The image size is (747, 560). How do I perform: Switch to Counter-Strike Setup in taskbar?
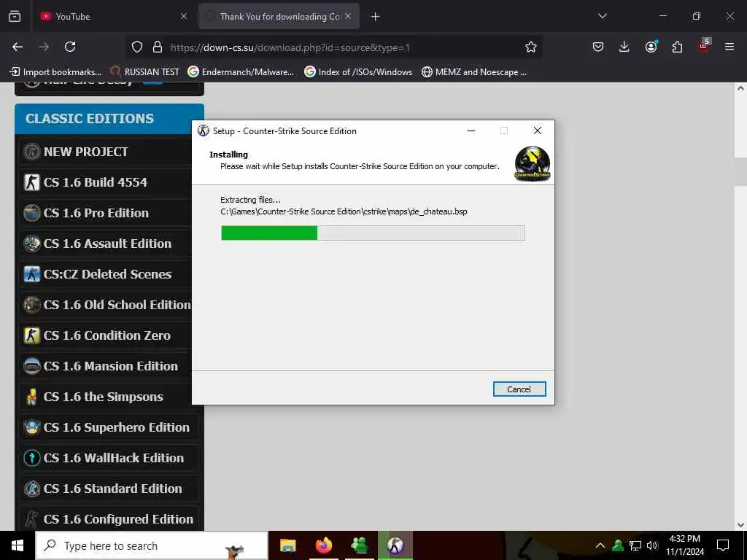click(395, 545)
